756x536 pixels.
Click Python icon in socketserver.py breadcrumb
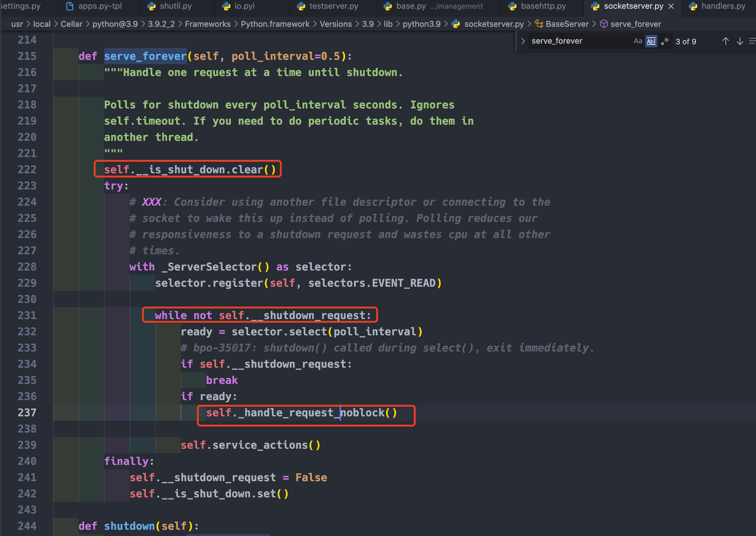(x=456, y=24)
